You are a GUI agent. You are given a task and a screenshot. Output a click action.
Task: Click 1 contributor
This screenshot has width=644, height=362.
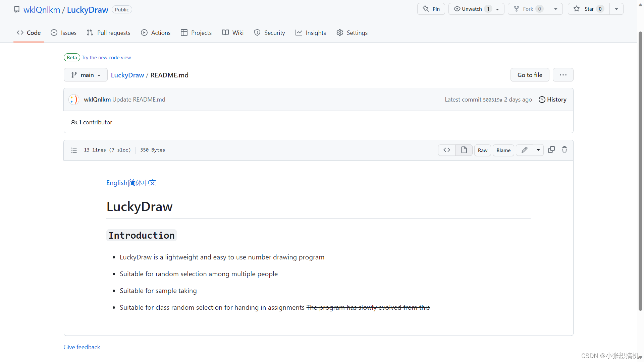pyautogui.click(x=91, y=122)
